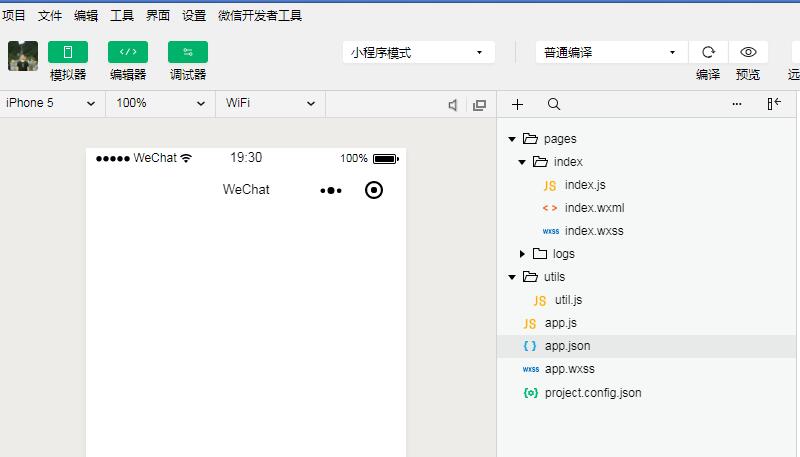Click the preview eye icon
The image size is (800, 457).
coord(748,52)
